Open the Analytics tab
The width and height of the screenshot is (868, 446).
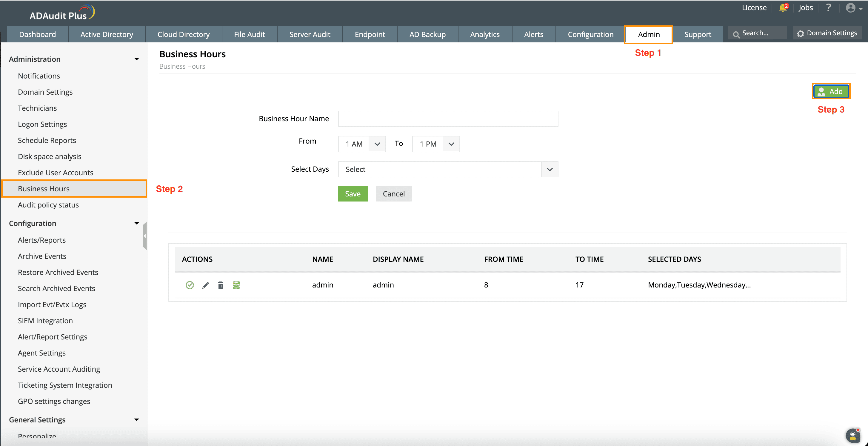point(484,34)
